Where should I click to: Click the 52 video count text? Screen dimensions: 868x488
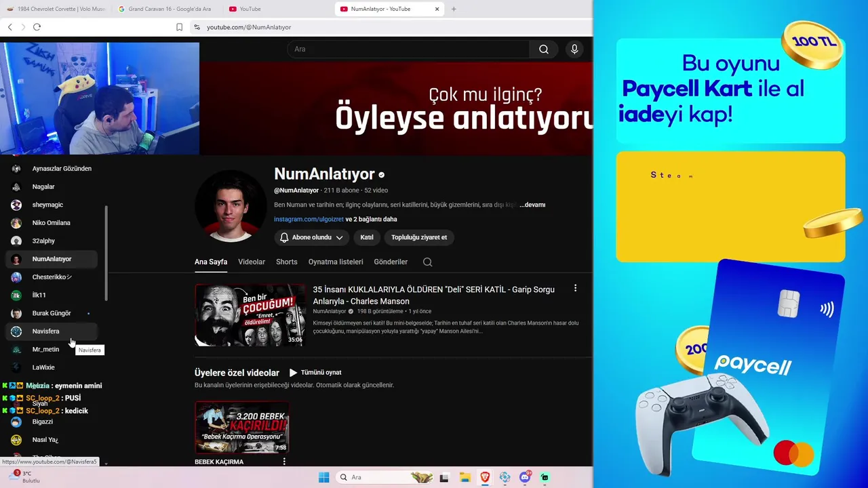(376, 190)
